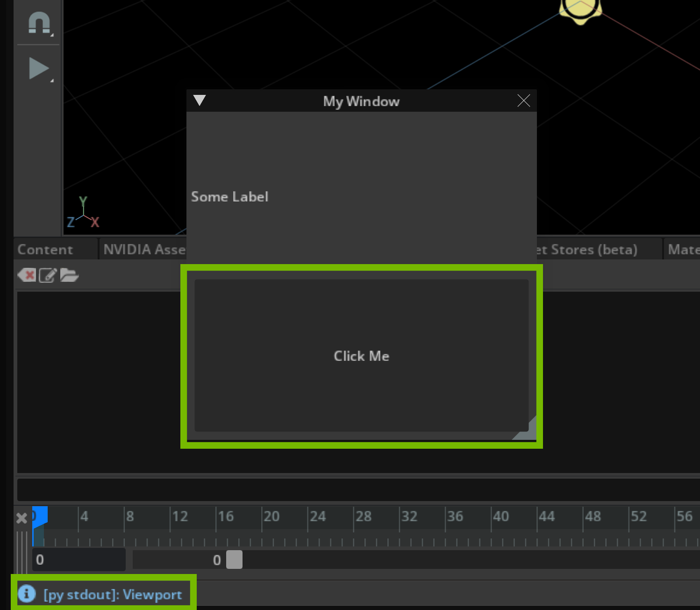Open the Materials tab
700x610 pixels.
point(683,250)
